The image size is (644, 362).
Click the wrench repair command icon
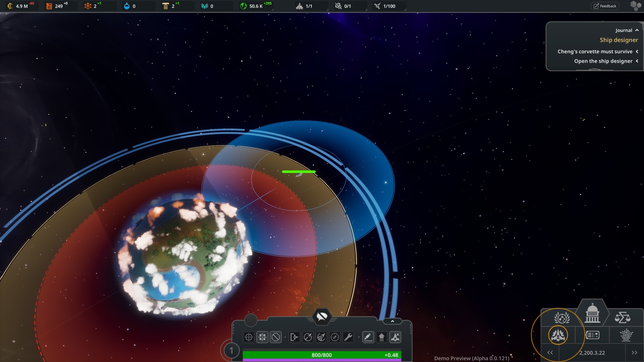348,337
